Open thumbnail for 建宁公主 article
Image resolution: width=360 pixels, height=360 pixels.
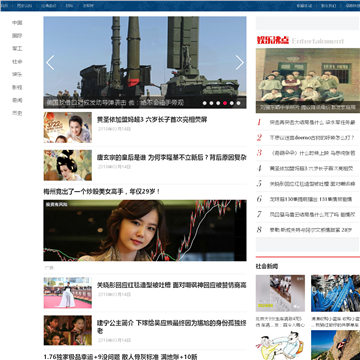coord(68,330)
